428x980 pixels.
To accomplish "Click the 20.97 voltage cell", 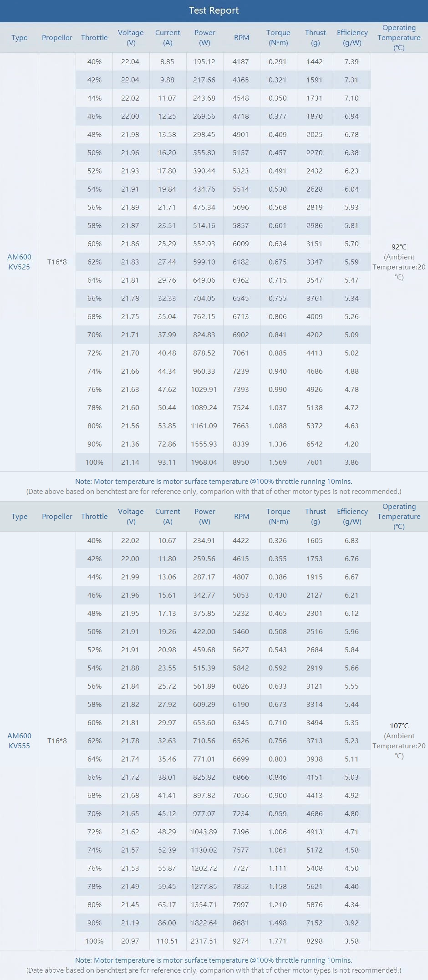I will [x=130, y=941].
